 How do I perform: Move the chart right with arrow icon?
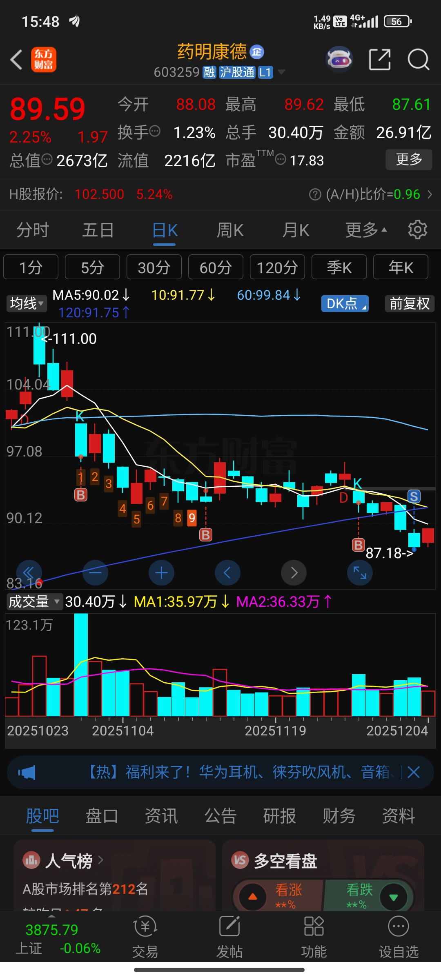(294, 572)
